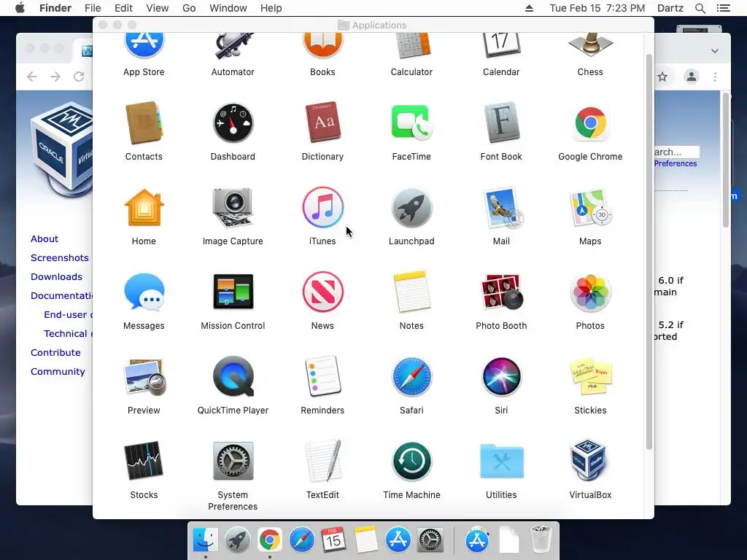Image resolution: width=747 pixels, height=560 pixels.
Task: Select the FaceTime icon
Action: click(411, 122)
